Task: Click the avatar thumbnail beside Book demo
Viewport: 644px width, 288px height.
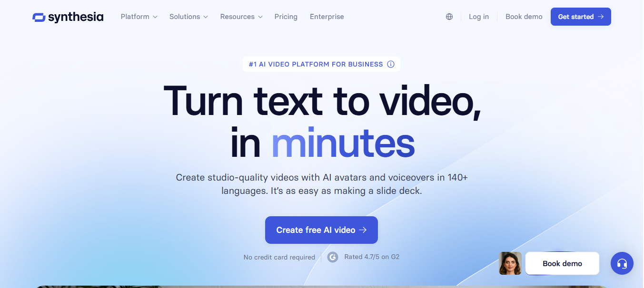Action: click(510, 263)
